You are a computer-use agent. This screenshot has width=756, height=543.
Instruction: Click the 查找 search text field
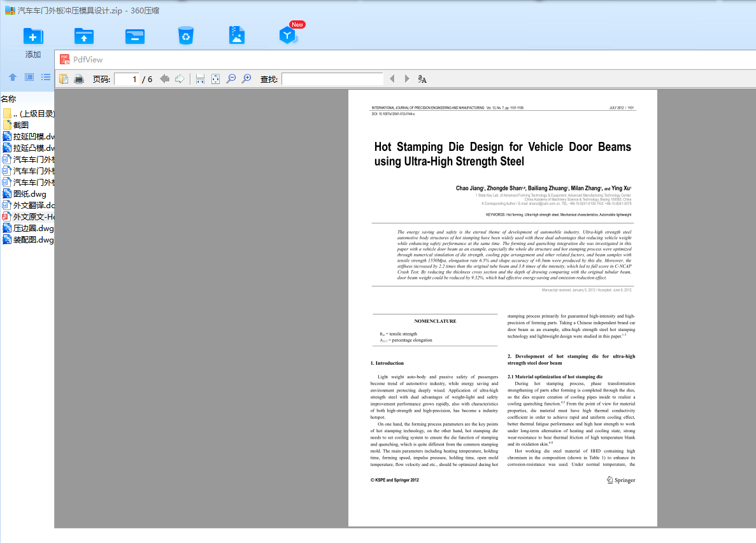pyautogui.click(x=332, y=79)
